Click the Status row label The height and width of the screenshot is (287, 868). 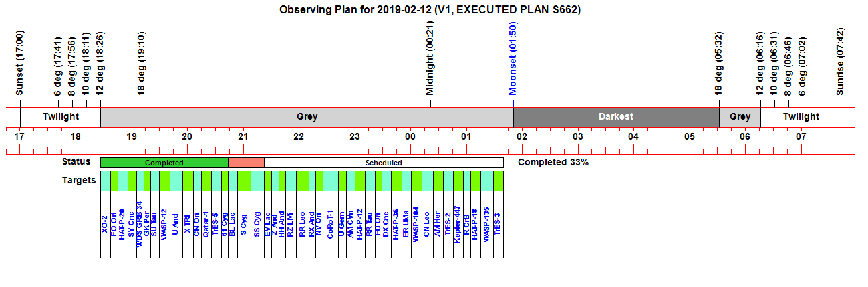(76, 162)
